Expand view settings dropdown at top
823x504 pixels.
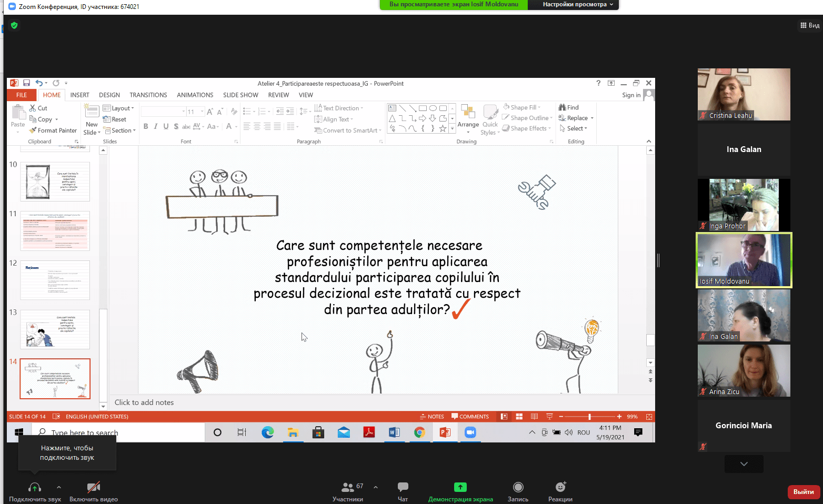578,4
